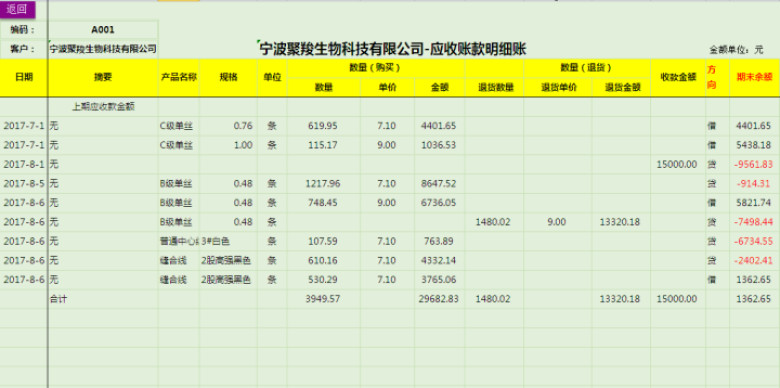780x388 pixels.
Task: Click amount cell 763.89
Action: coord(439,241)
